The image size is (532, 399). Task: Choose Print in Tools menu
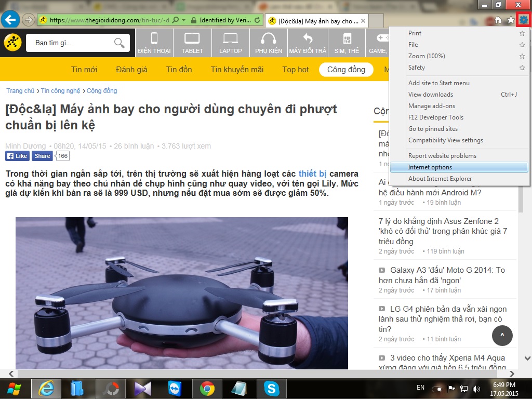tap(460, 33)
